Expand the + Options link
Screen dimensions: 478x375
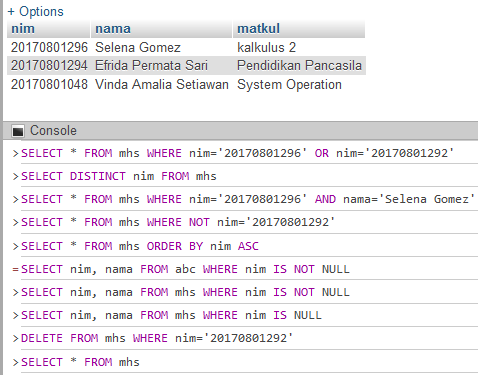pyautogui.click(x=35, y=12)
